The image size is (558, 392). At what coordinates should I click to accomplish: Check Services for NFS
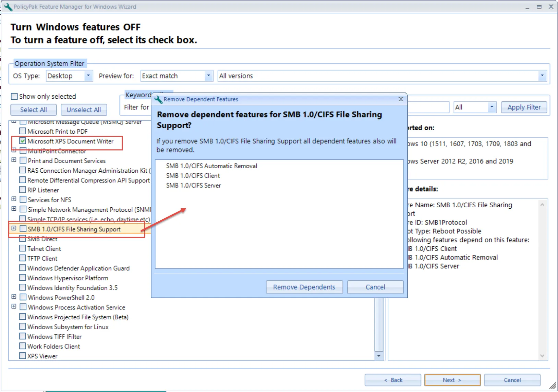(23, 199)
